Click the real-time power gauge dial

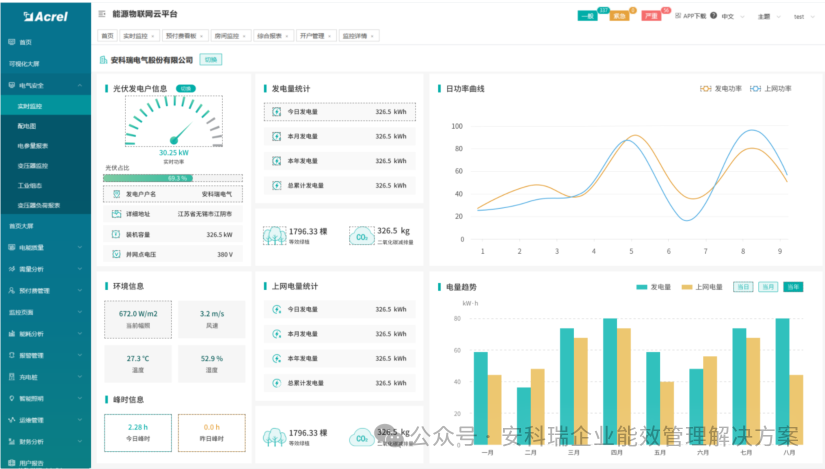174,121
